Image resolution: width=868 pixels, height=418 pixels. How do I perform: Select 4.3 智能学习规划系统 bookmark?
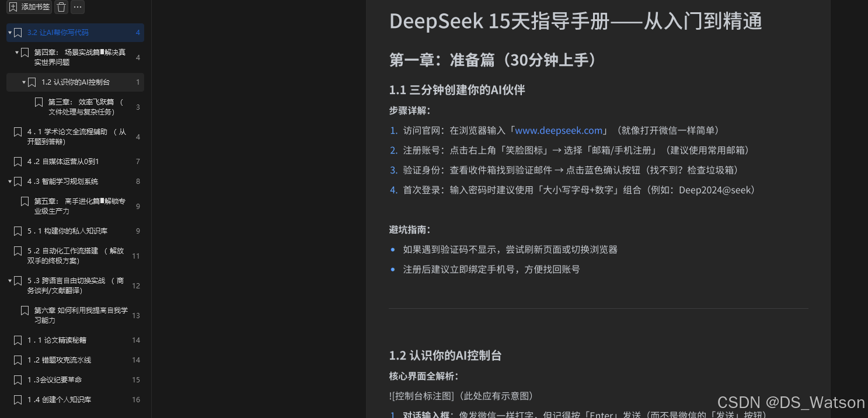pyautogui.click(x=75, y=182)
